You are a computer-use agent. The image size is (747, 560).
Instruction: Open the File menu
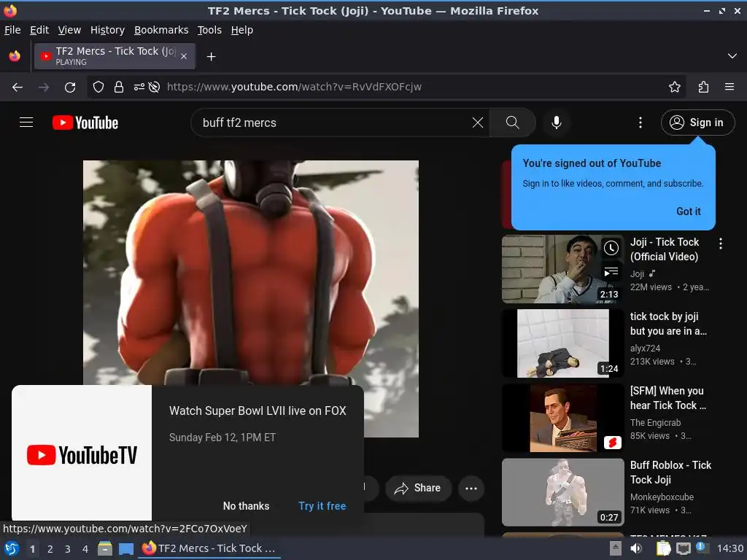(12, 30)
